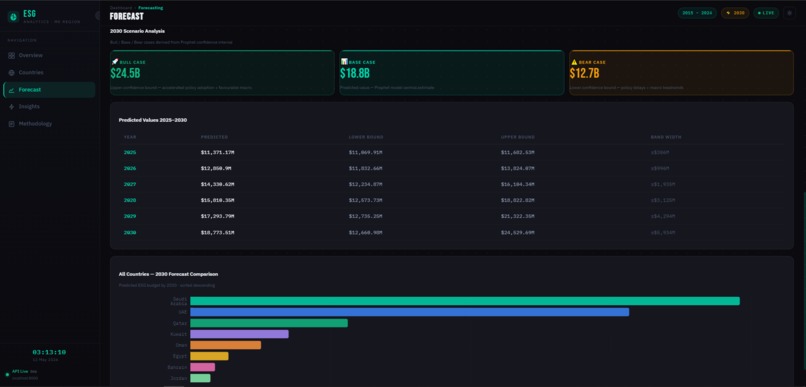Click the Kuwait axis label
806x387 pixels.
[179, 334]
